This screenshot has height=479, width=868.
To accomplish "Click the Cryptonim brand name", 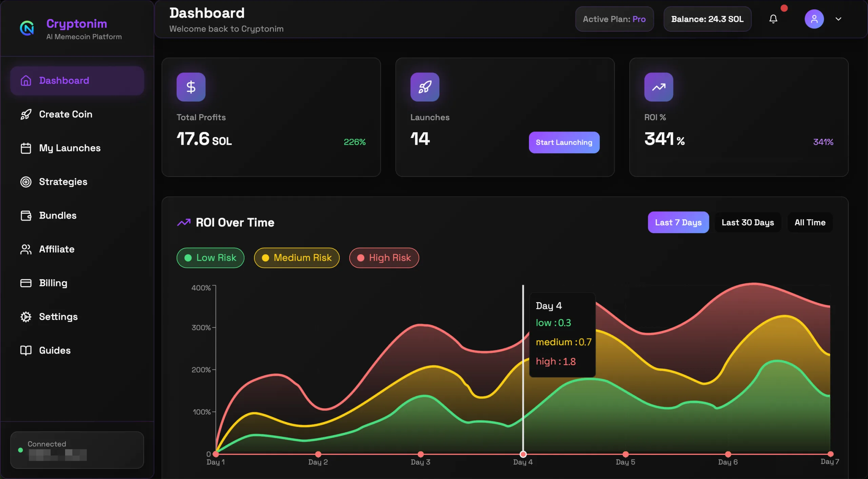I will click(x=77, y=24).
